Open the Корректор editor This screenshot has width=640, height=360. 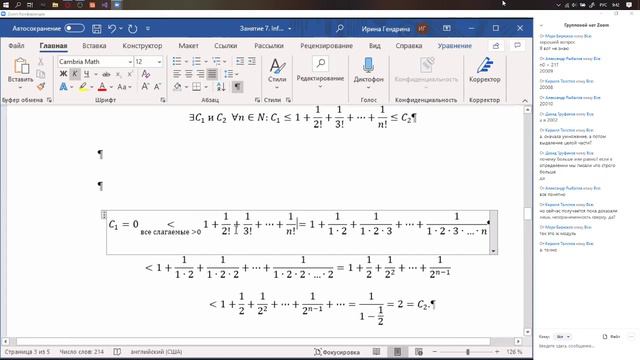coord(484,70)
